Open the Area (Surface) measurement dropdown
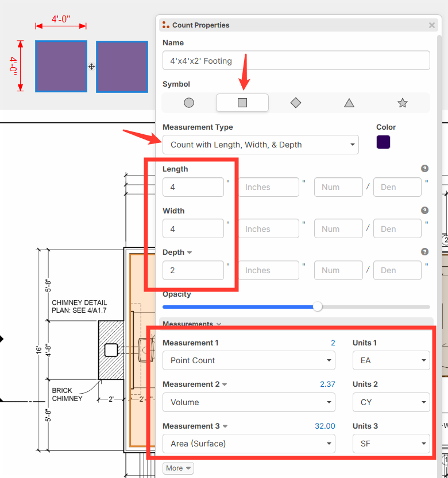Viewport: 448px width, 478px height. [249, 444]
